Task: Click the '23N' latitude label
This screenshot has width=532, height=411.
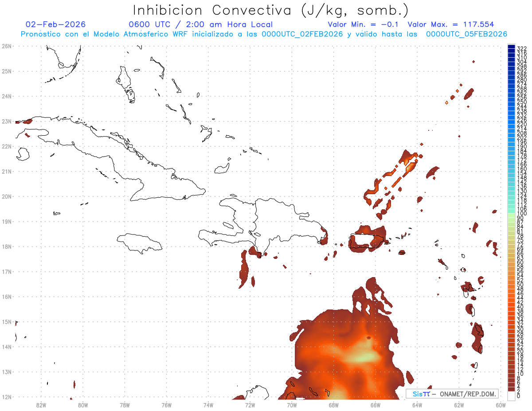Action: (6, 121)
